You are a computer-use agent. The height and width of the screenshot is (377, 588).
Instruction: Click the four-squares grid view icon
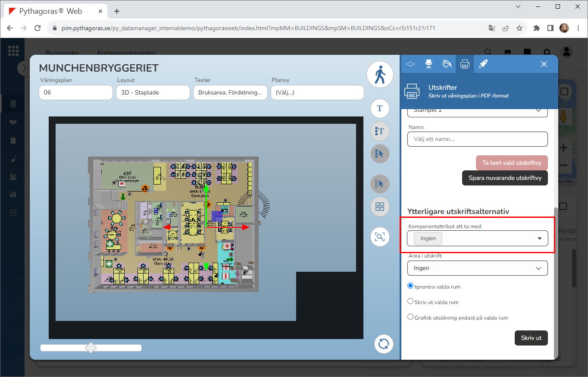pyautogui.click(x=380, y=207)
